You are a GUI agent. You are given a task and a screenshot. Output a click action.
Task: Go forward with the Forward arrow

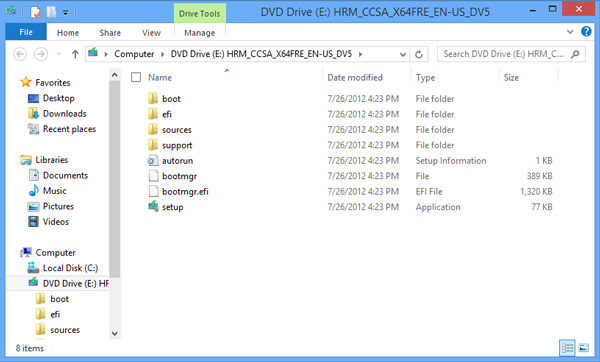click(41, 54)
